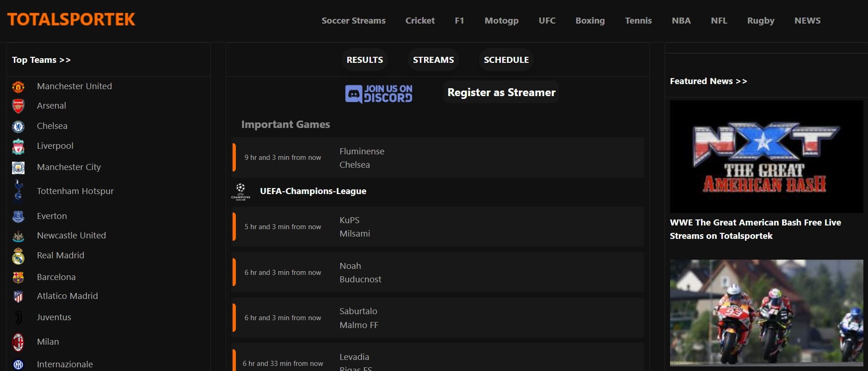Image resolution: width=868 pixels, height=371 pixels.
Task: Switch to the STREAMS tab
Action: point(433,60)
